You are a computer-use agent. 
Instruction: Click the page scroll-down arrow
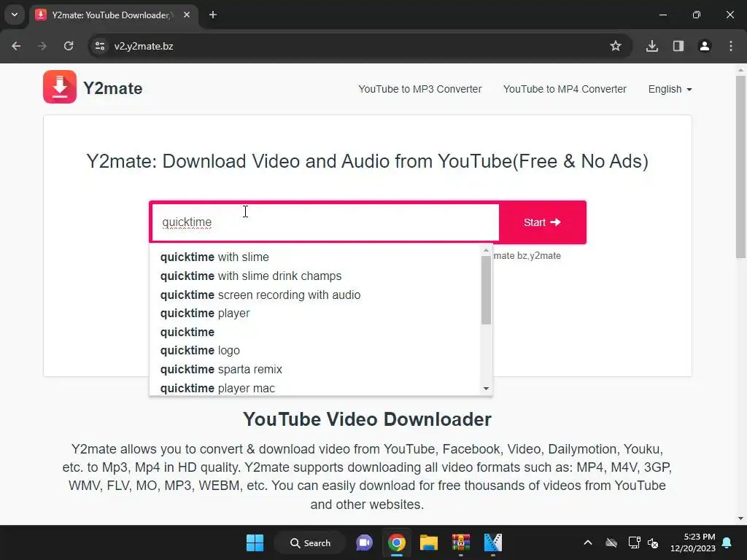[x=740, y=518]
